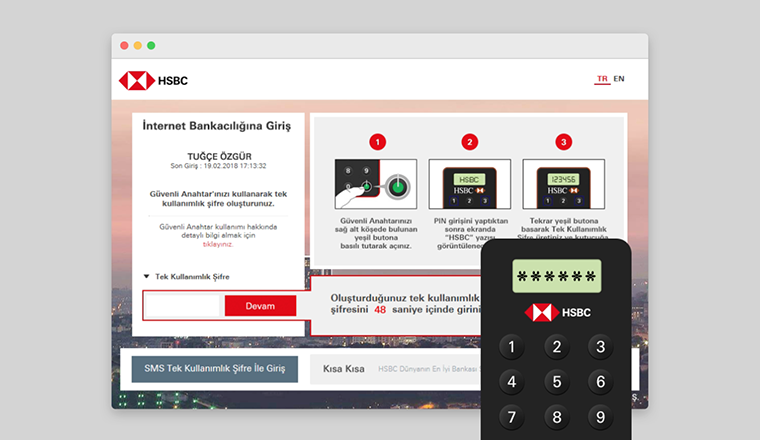Open step 2 HSBC screen illustration thumbnail
This screenshot has width=760, height=440.
469,184
